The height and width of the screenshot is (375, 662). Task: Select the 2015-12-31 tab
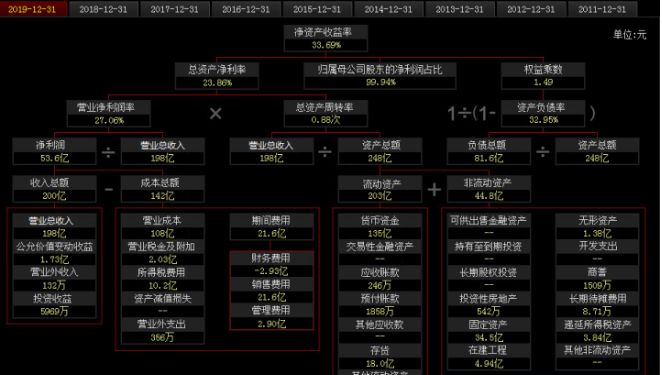pos(317,9)
